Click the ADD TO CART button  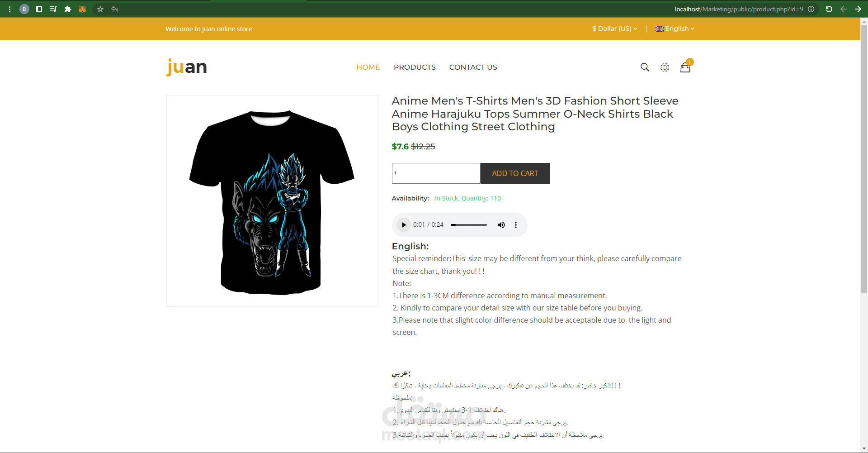tap(515, 173)
